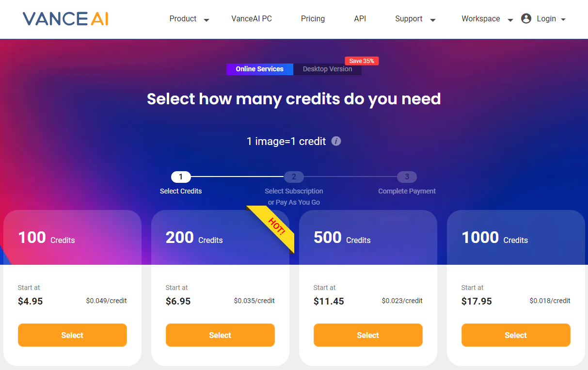Switch to Online Services option

point(259,69)
